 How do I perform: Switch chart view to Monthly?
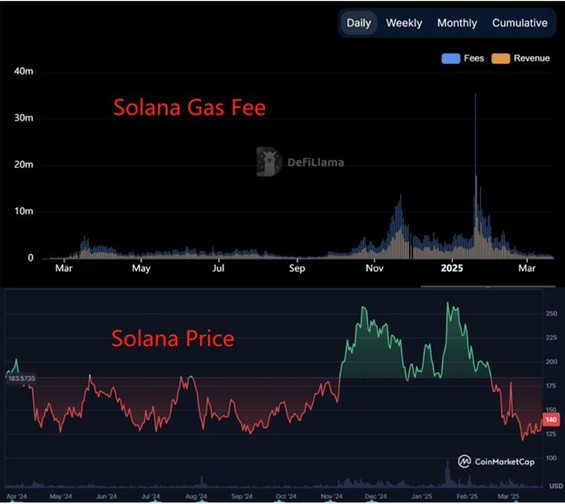(x=457, y=23)
